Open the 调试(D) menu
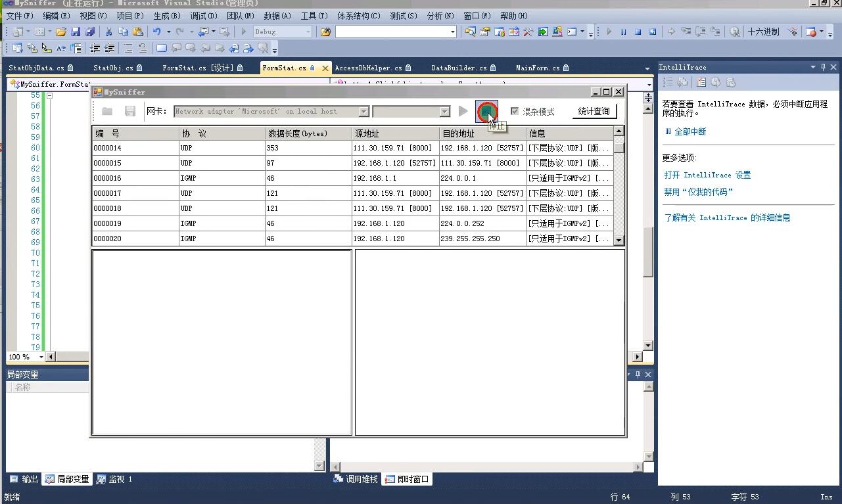 (x=204, y=16)
